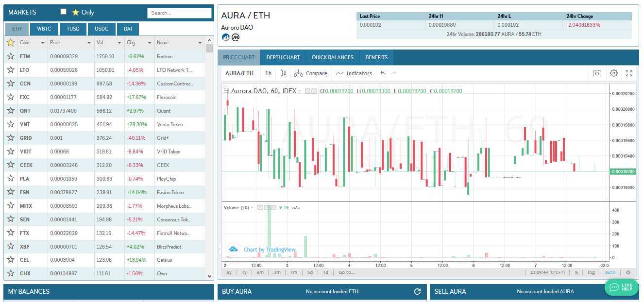Open the CoinMarketCap icon under Aurora DAO
644x302 pixels.
[x=236, y=37]
